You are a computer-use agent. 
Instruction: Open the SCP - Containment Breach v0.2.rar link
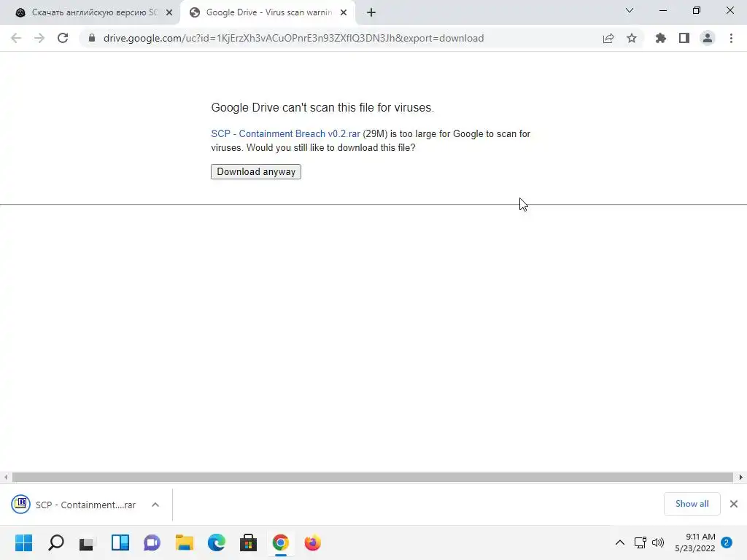tap(285, 134)
